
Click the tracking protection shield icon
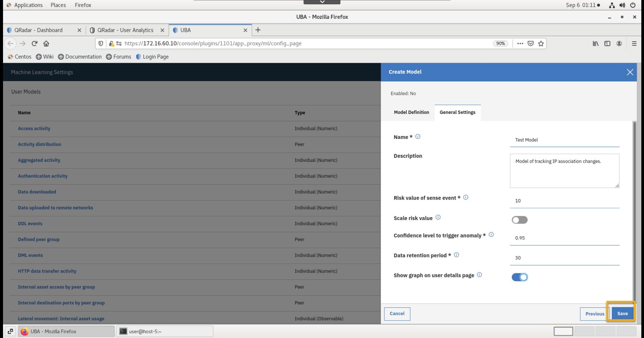(101, 44)
